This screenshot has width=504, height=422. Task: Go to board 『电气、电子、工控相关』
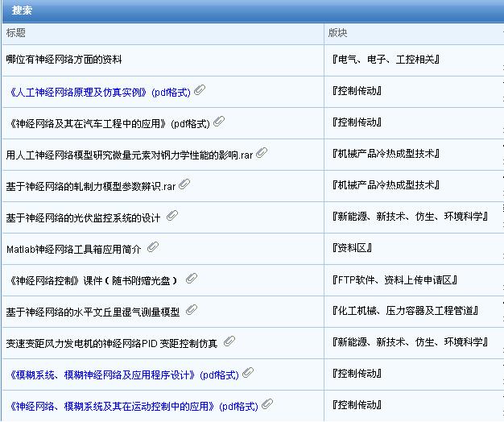386,60
